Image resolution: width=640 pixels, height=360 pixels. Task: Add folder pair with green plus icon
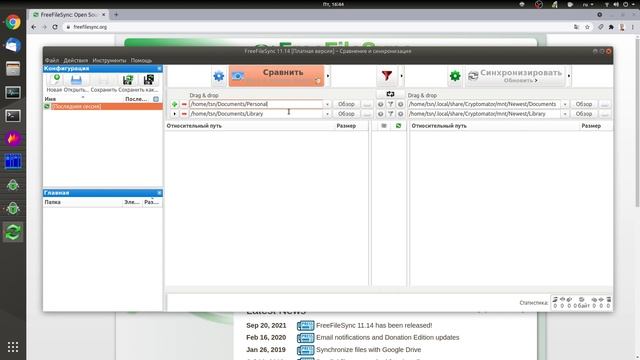pyautogui.click(x=174, y=104)
